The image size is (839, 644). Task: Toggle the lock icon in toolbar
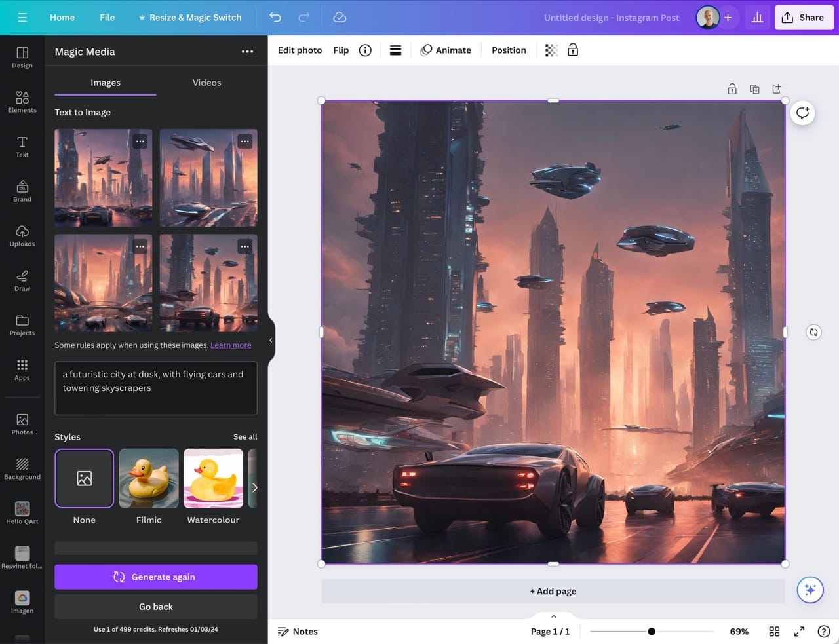[573, 50]
